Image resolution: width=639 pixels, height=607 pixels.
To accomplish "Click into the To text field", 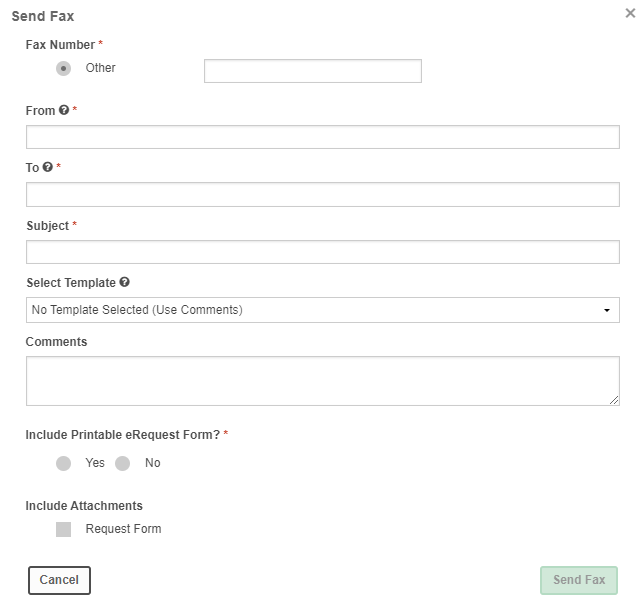I will tap(323, 194).
